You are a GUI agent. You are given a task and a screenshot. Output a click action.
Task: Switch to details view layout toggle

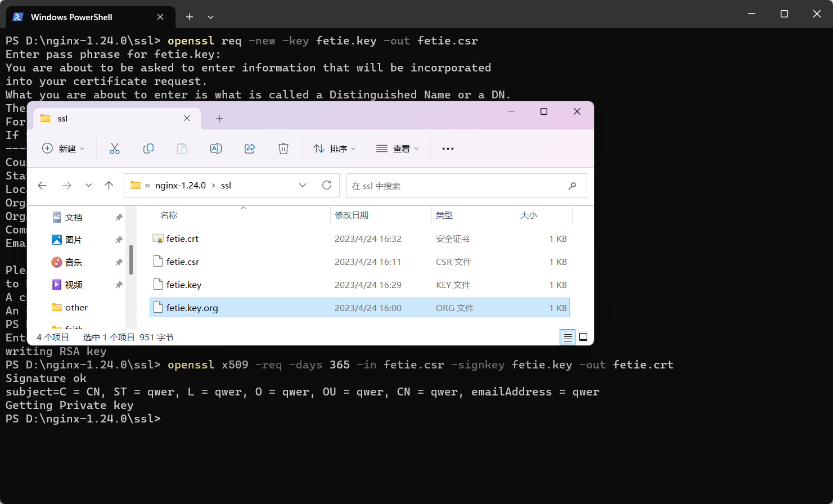[568, 337]
